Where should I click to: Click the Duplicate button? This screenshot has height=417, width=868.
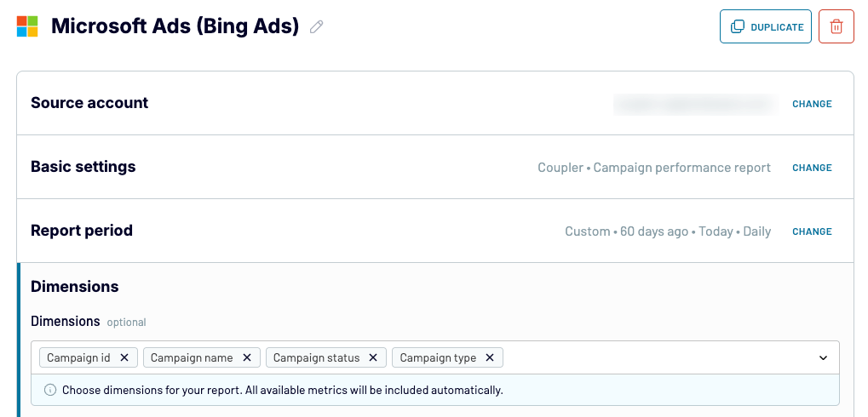[x=766, y=26]
